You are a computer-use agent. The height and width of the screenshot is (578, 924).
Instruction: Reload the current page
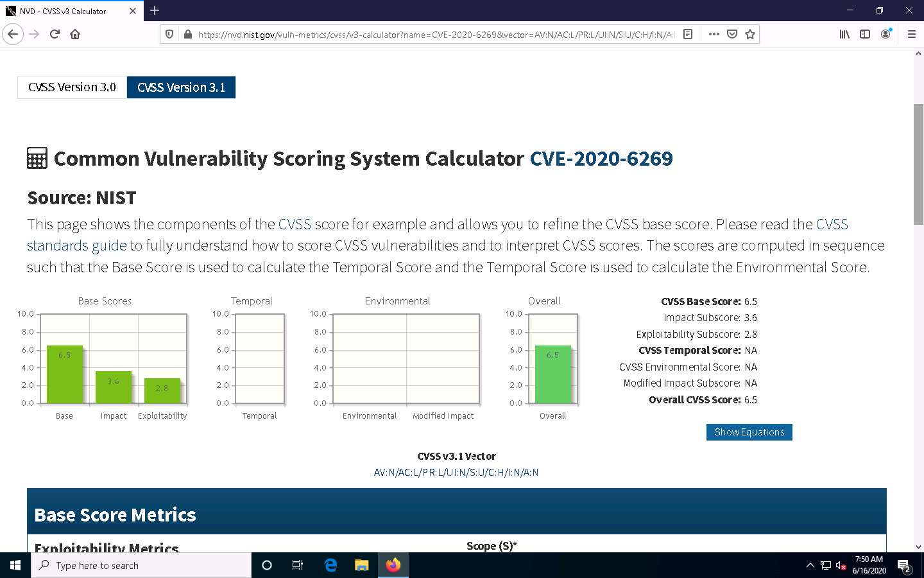tap(55, 34)
